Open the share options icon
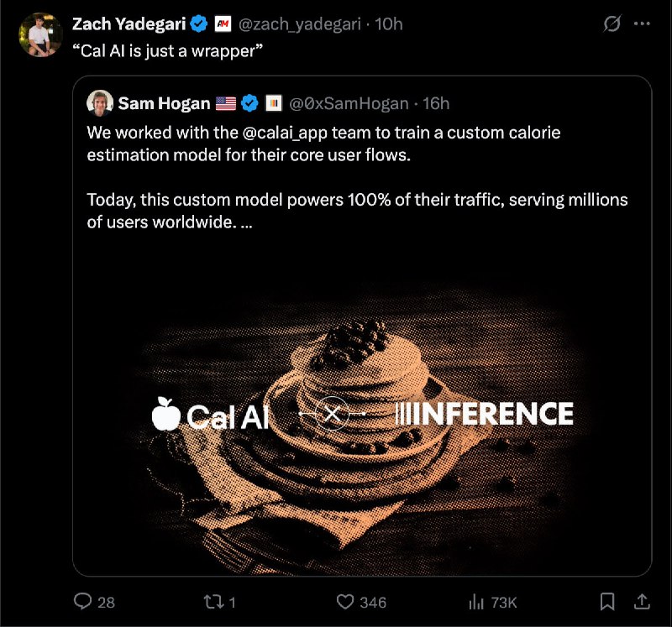 point(640,602)
